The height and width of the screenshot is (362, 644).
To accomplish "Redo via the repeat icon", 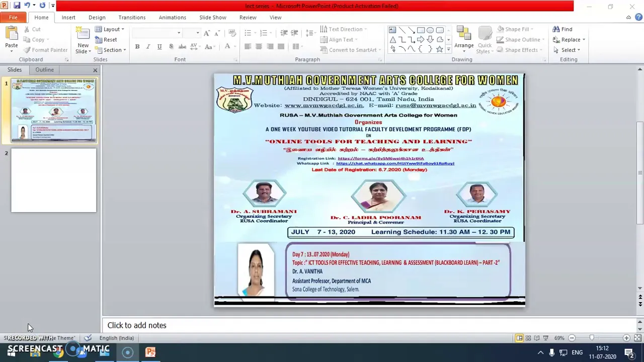I will pos(42,6).
